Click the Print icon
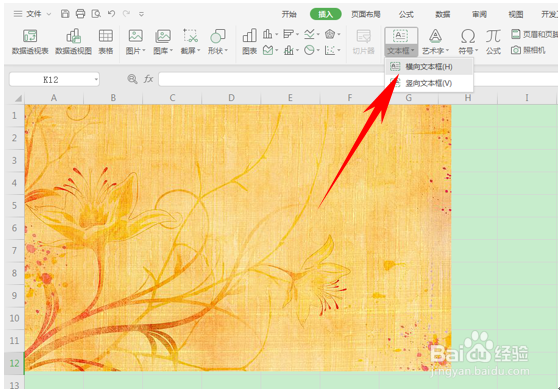The image size is (560, 391). (80, 14)
